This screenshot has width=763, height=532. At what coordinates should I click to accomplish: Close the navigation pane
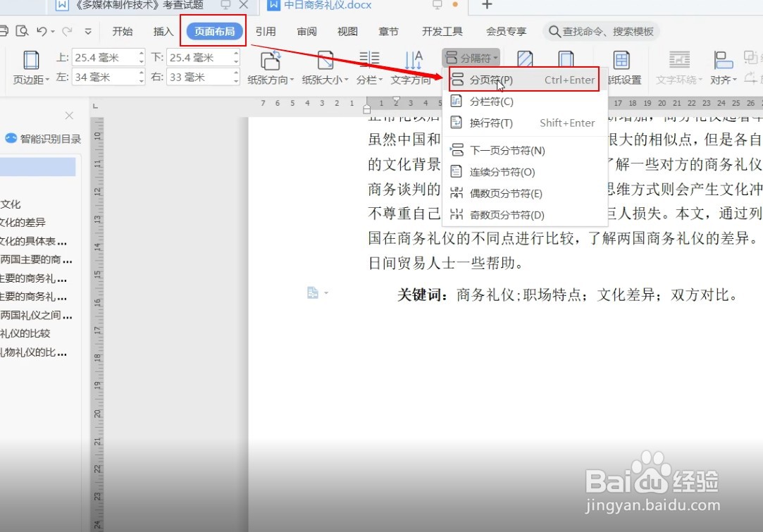(69, 116)
